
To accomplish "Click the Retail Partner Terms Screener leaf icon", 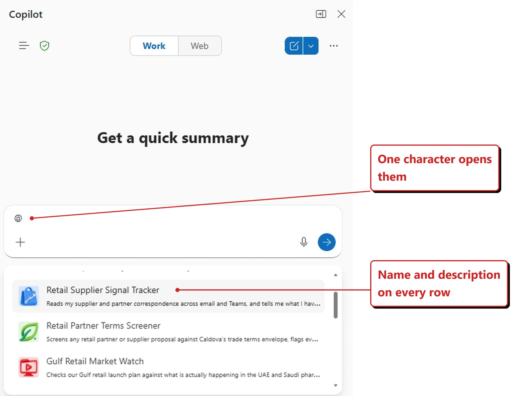I will tap(28, 332).
